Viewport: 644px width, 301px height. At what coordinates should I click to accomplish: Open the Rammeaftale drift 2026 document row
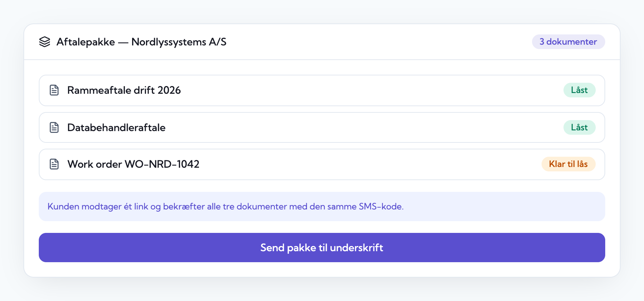pos(322,90)
